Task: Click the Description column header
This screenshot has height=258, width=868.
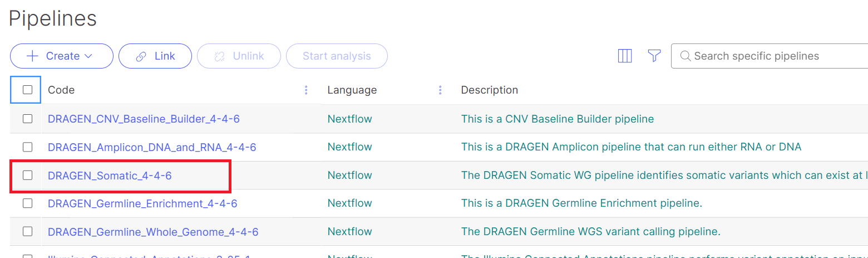Action: (489, 90)
